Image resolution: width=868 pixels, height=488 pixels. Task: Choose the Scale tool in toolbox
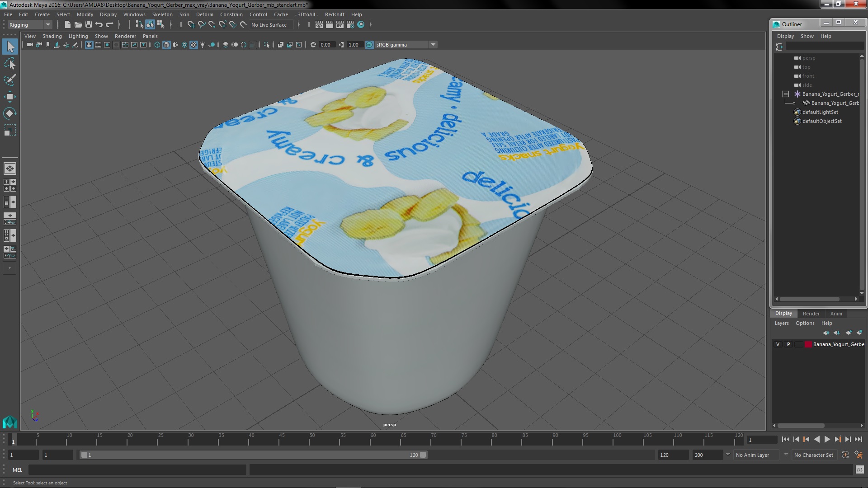(10, 130)
